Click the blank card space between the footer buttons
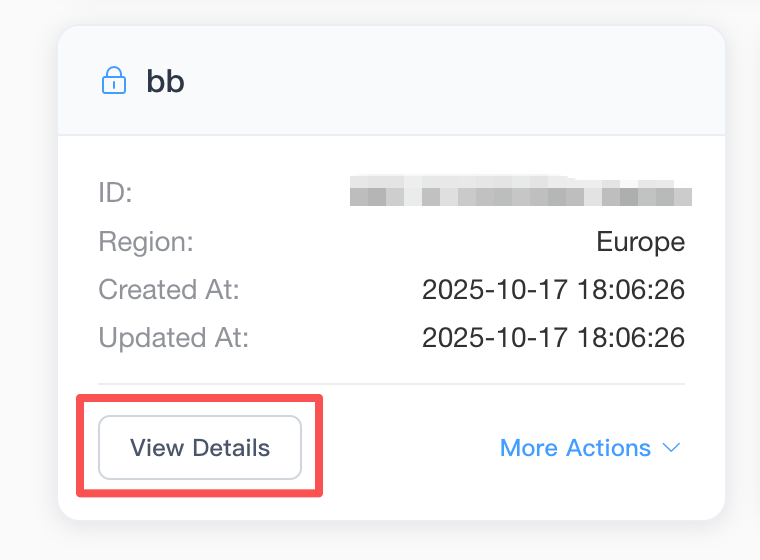This screenshot has height=560, width=760. point(410,448)
